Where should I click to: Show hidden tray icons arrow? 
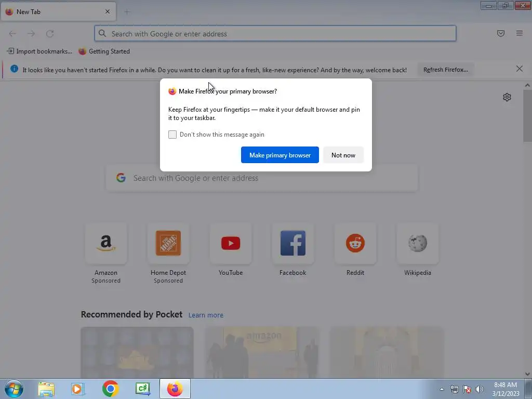tap(442, 389)
